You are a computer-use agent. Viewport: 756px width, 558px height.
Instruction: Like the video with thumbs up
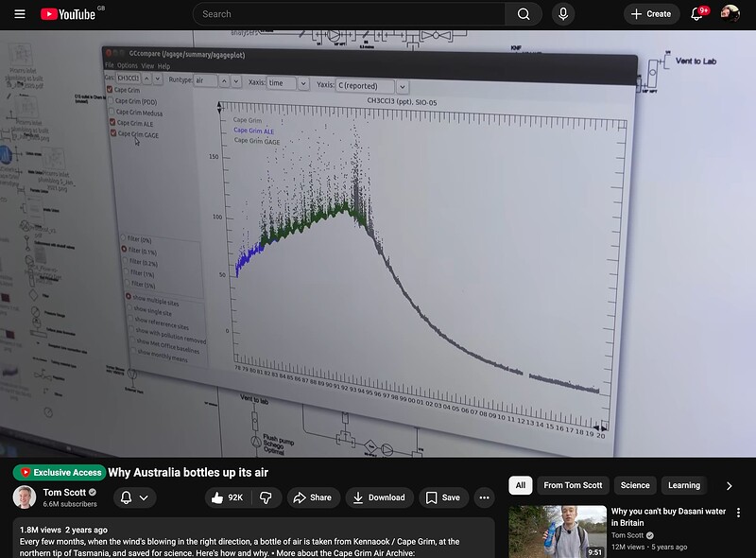225,497
